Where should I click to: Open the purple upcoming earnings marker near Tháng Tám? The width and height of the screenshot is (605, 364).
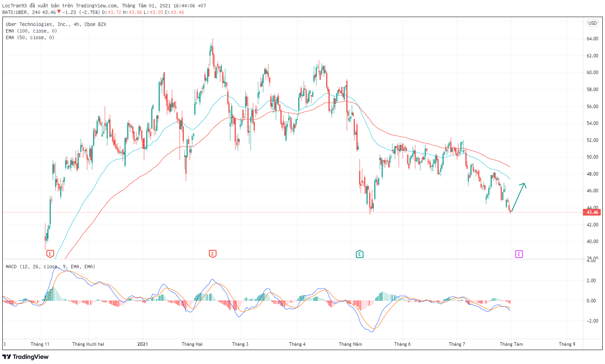click(x=519, y=254)
